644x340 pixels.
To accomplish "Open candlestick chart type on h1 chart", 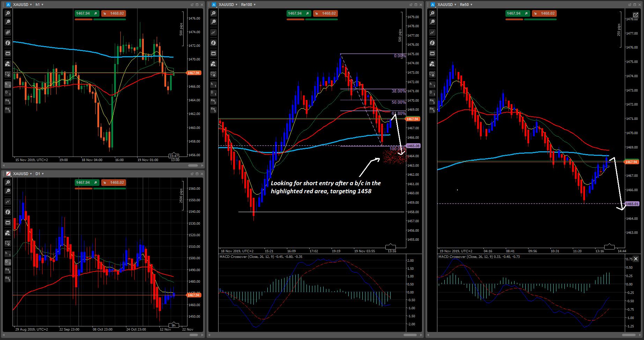I will [8, 32].
